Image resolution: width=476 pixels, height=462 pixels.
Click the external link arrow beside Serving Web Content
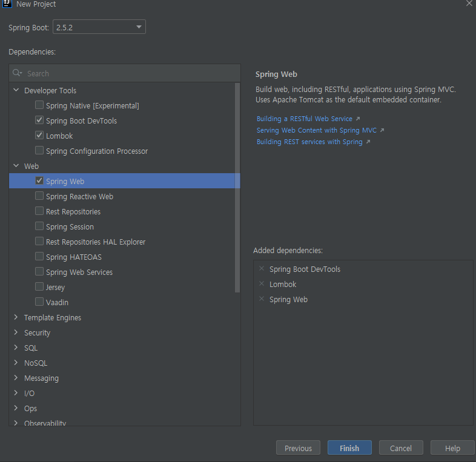(382, 130)
